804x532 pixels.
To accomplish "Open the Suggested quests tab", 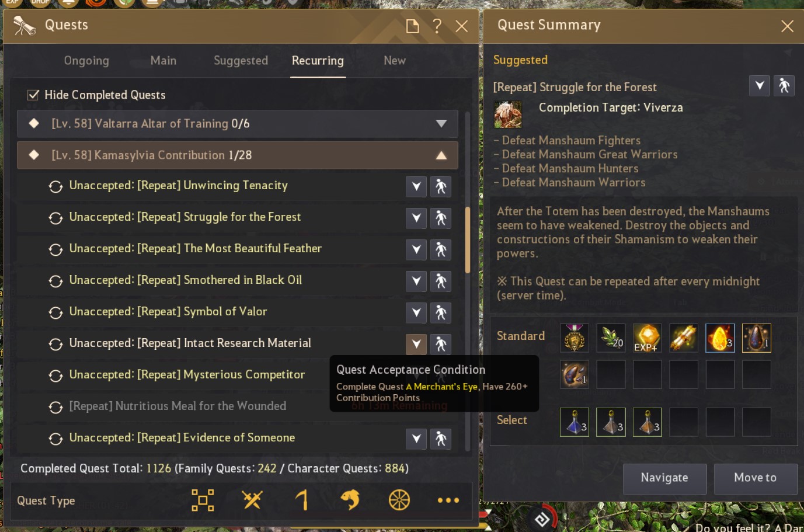I will 241,61.
